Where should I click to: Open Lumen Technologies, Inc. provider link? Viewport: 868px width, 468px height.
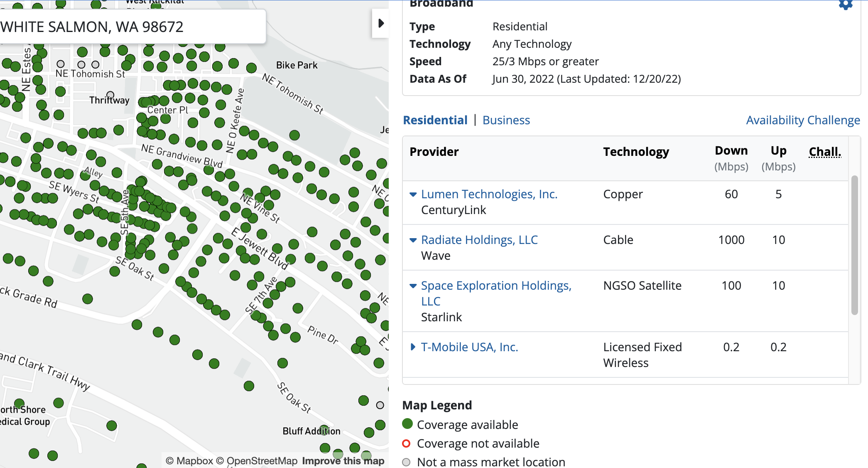(489, 194)
